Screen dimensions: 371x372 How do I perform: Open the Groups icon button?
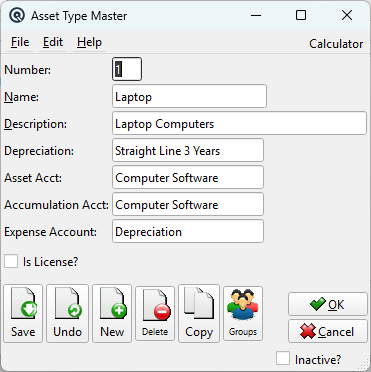coord(243,313)
